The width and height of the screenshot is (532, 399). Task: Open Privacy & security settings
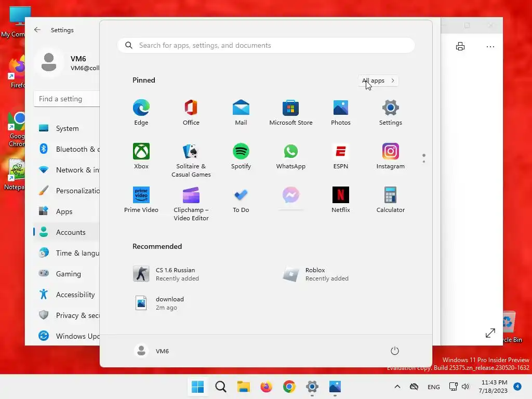click(67, 315)
